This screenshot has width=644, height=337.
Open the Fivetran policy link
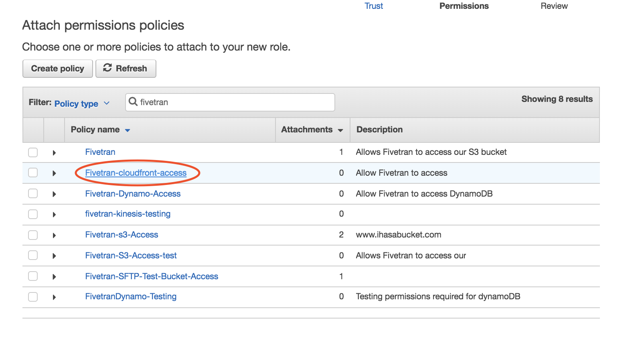coord(100,152)
